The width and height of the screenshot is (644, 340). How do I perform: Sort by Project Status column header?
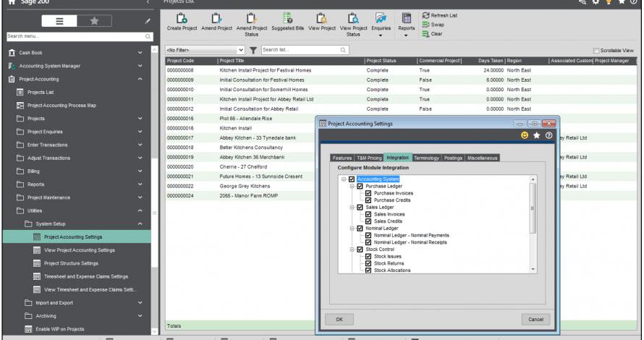tap(391, 61)
